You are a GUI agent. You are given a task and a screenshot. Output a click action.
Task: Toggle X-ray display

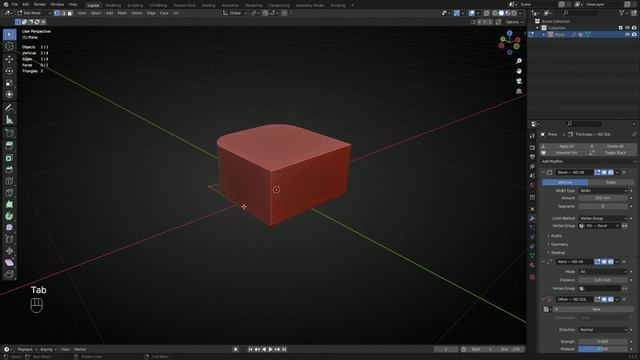pos(487,13)
